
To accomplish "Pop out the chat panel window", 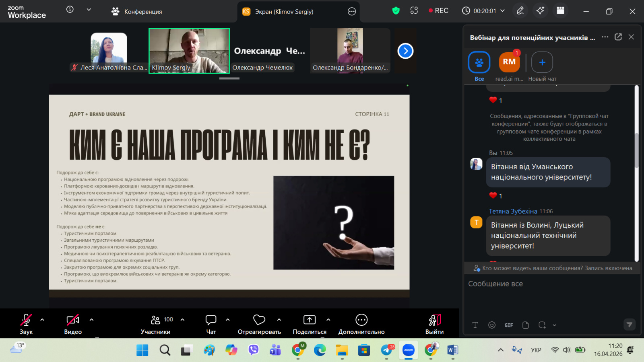I will pos(618,37).
